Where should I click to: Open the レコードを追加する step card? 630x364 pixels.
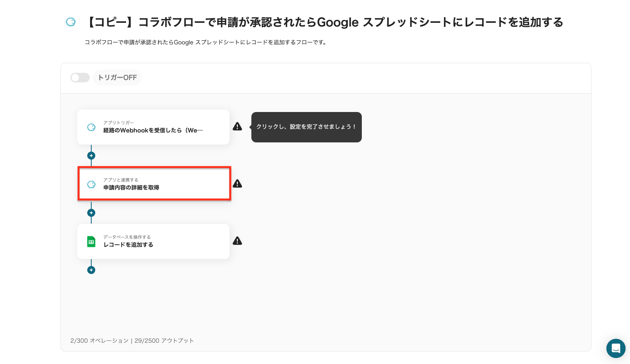[x=153, y=241]
